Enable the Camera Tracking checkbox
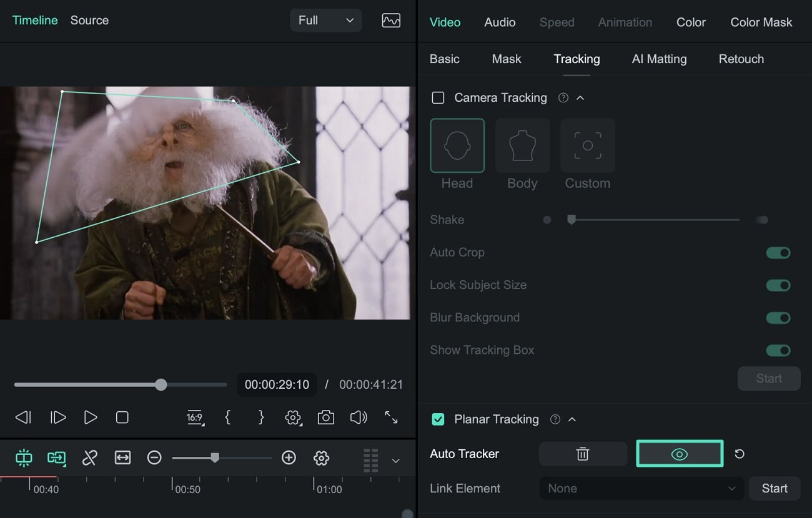This screenshot has width=812, height=518. click(x=438, y=98)
